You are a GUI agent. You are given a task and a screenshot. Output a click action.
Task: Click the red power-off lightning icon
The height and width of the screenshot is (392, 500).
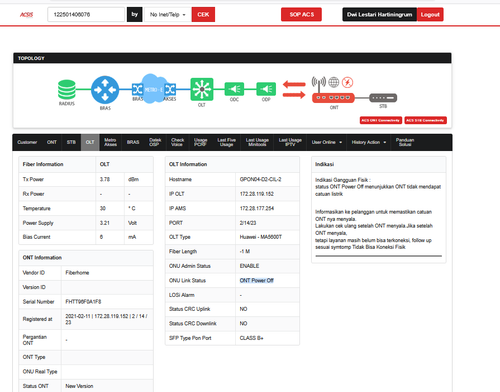(348, 82)
